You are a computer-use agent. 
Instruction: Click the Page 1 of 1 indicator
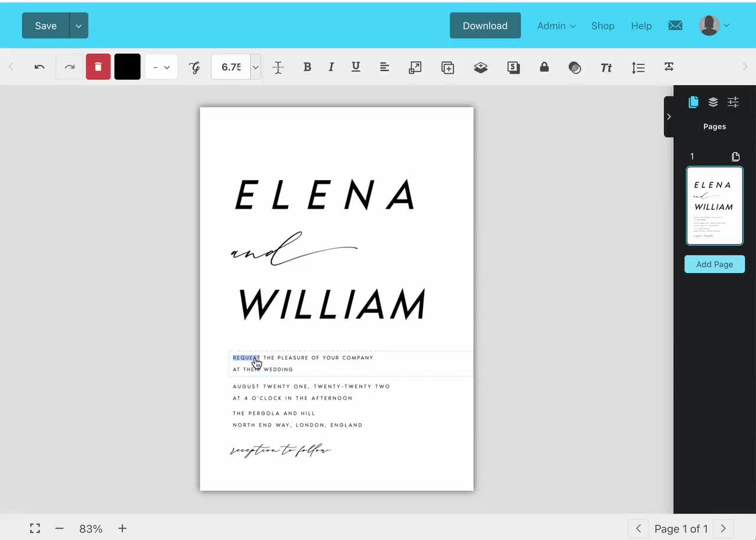pyautogui.click(x=680, y=529)
